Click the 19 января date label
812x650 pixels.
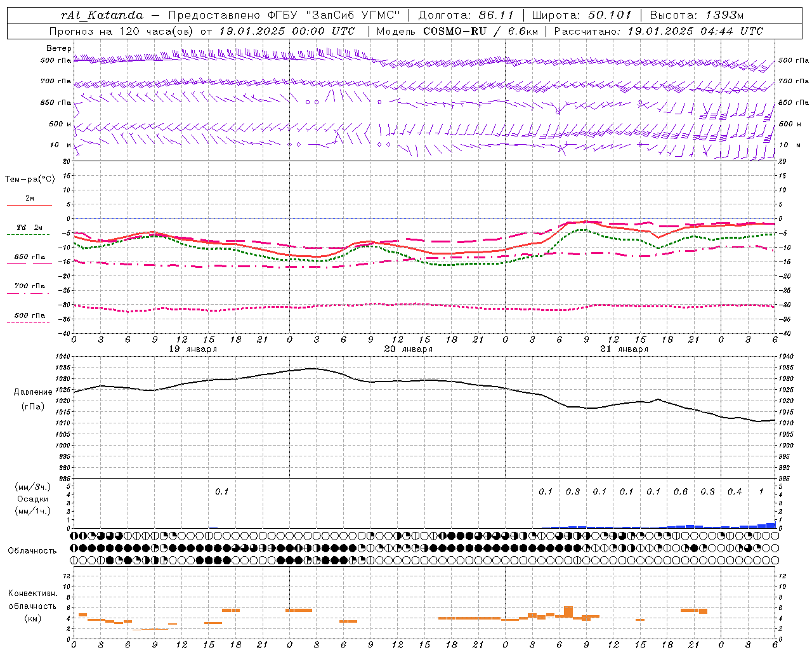[193, 349]
